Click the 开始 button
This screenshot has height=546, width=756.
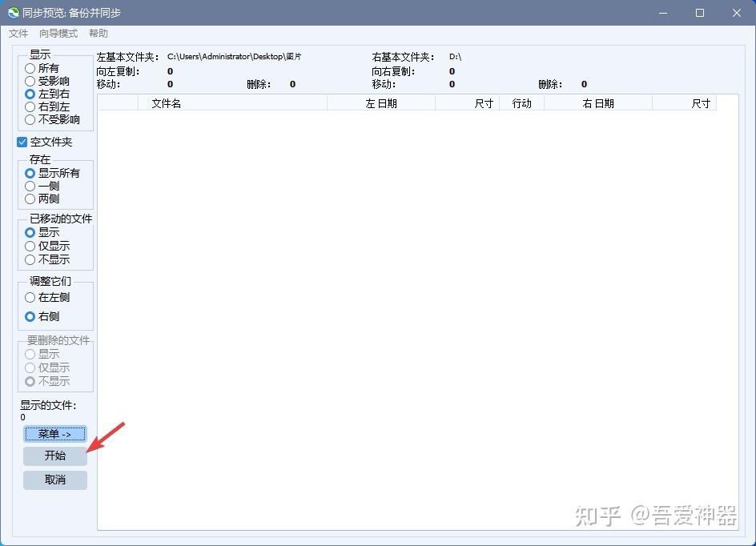[55, 456]
